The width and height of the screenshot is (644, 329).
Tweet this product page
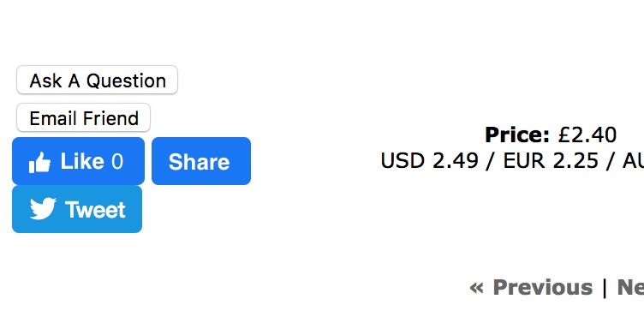[77, 209]
